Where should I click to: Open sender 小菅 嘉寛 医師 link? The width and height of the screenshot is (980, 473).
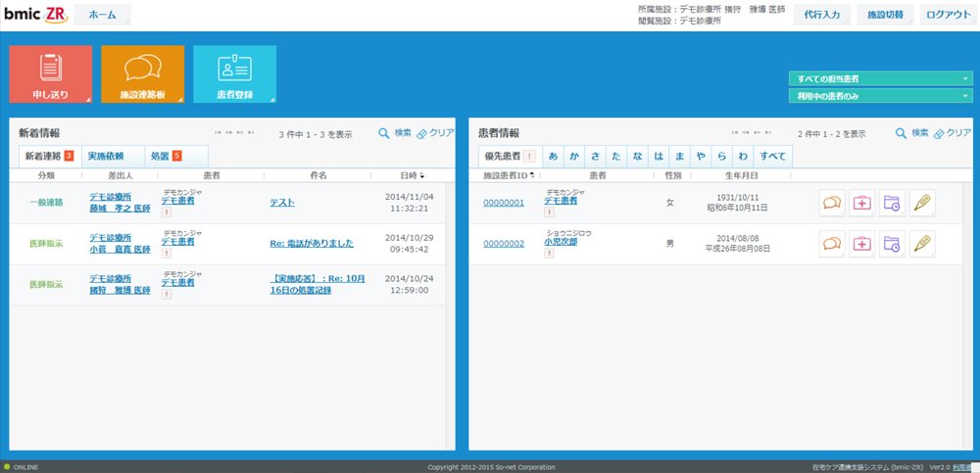120,249
